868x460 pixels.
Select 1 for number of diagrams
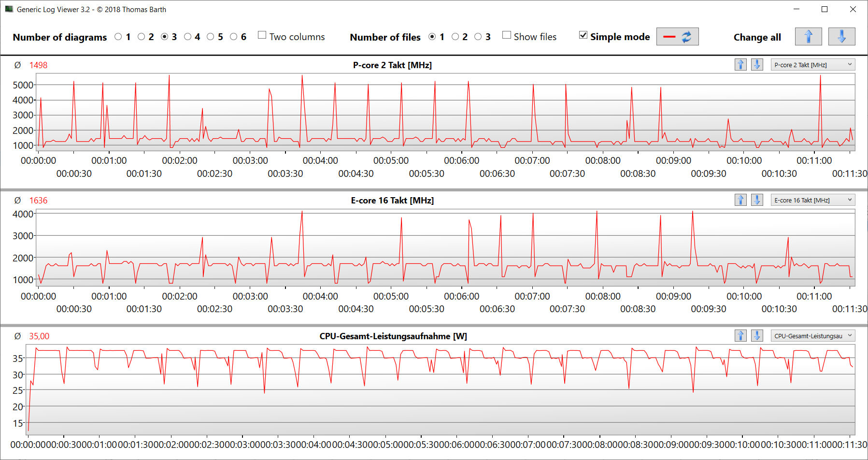tap(118, 37)
